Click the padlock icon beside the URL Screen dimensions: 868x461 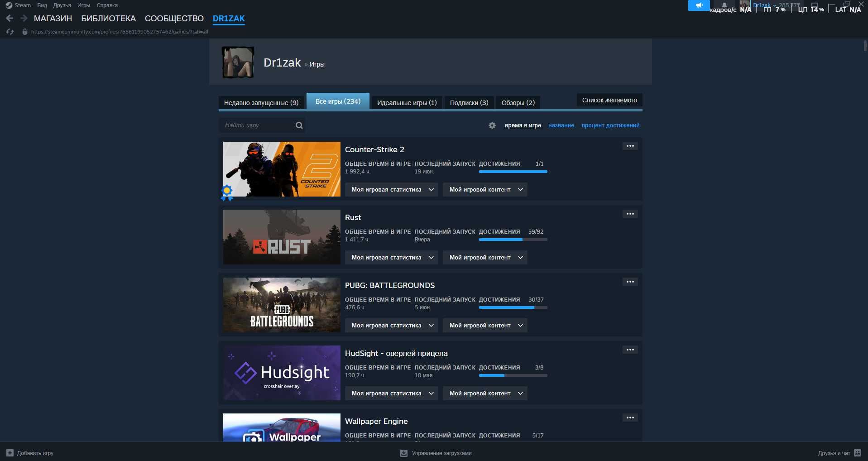pos(25,32)
